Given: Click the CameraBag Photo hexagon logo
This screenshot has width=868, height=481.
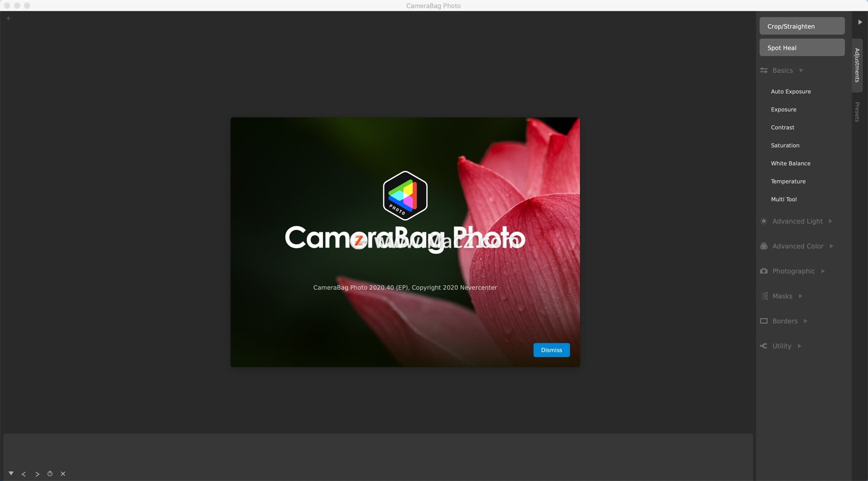Looking at the screenshot, I should tap(405, 196).
